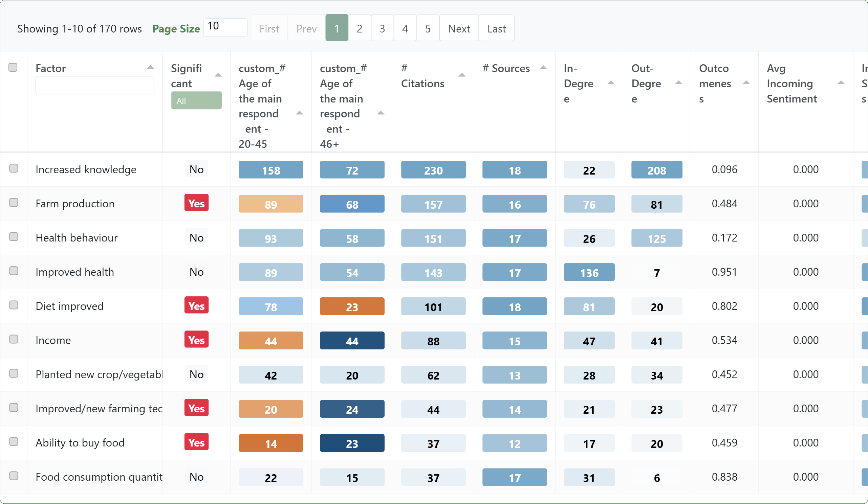The image size is (868, 504).
Task: Open page 4 of results
Action: (405, 28)
